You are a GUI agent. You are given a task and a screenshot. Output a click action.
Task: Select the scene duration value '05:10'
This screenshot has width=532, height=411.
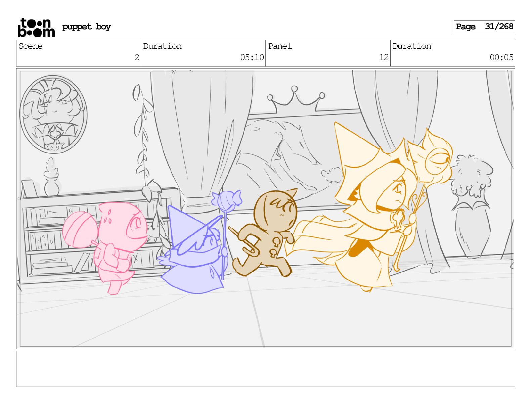[x=252, y=57]
